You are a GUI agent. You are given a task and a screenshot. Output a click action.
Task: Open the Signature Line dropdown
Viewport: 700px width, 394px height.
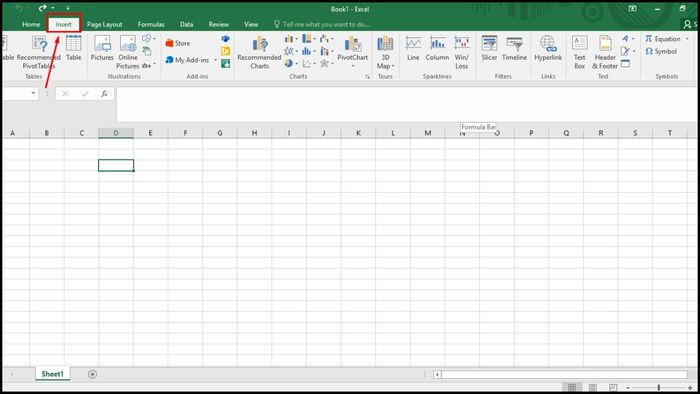pyautogui.click(x=628, y=51)
